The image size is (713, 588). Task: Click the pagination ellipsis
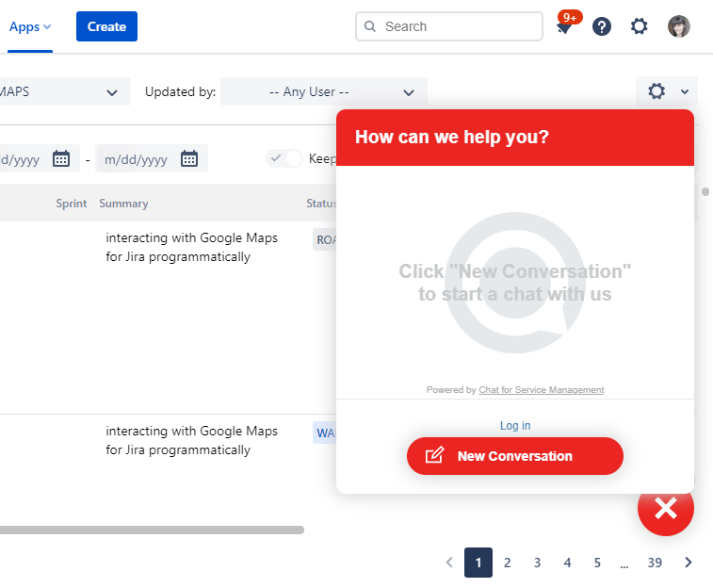click(x=624, y=564)
